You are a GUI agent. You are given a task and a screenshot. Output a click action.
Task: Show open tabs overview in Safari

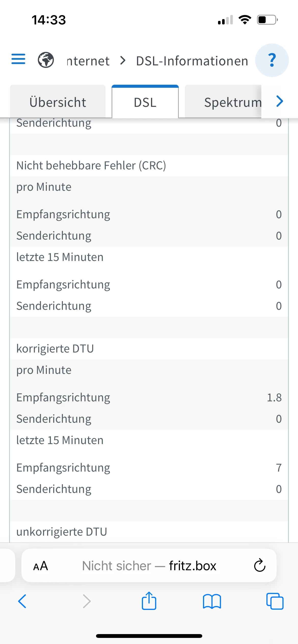(x=275, y=602)
